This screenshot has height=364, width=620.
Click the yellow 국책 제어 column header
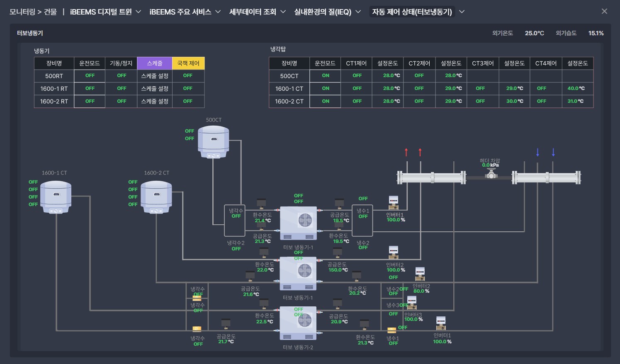(188, 63)
